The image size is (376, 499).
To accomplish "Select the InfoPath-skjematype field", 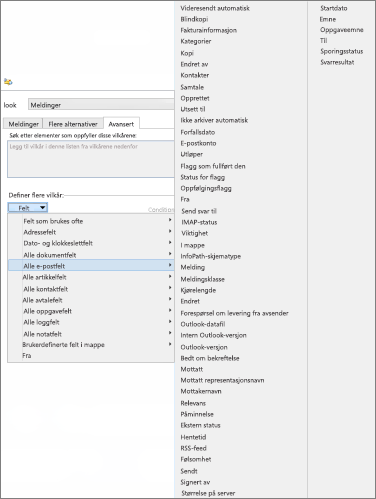I will coord(211,256).
